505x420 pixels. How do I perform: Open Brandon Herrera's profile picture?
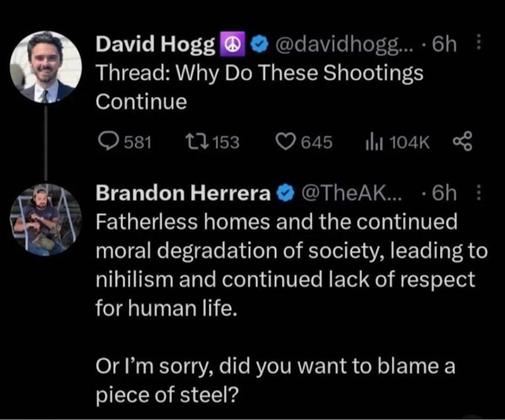[46, 219]
